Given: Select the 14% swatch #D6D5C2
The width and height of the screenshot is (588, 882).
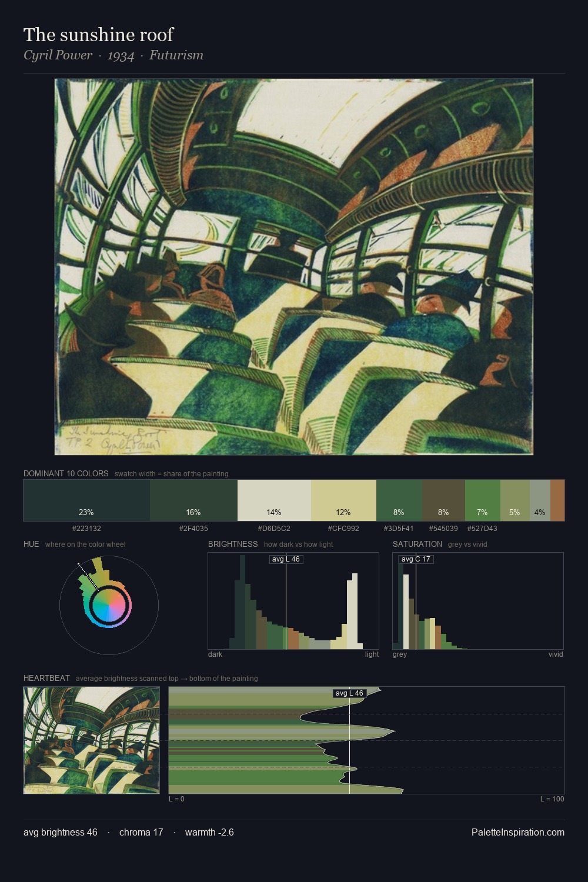Looking at the screenshot, I should 274,500.
